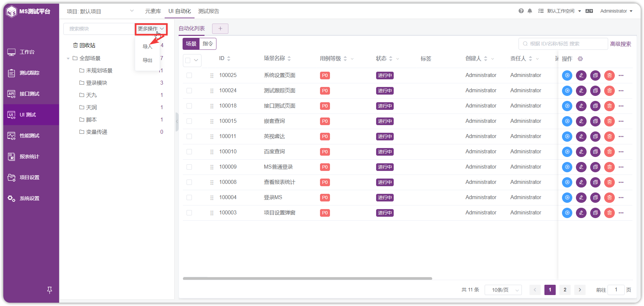Tick checkbox for scenario 100003

pos(189,213)
